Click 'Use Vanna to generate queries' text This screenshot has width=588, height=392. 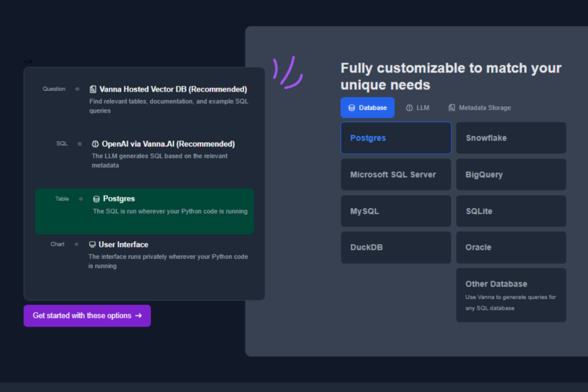click(510, 302)
